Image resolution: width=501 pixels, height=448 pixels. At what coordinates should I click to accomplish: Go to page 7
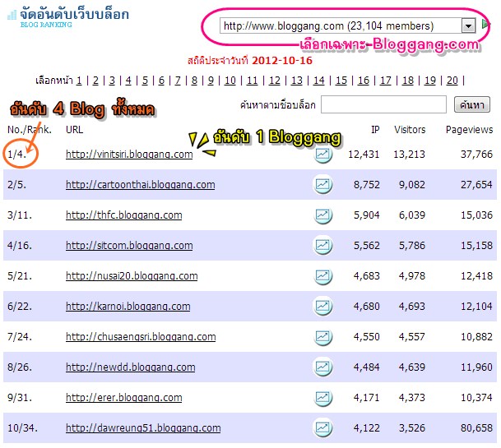(x=178, y=81)
